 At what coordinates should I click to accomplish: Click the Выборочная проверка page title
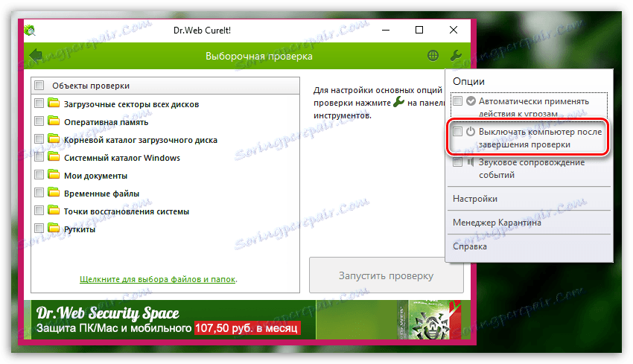258,56
